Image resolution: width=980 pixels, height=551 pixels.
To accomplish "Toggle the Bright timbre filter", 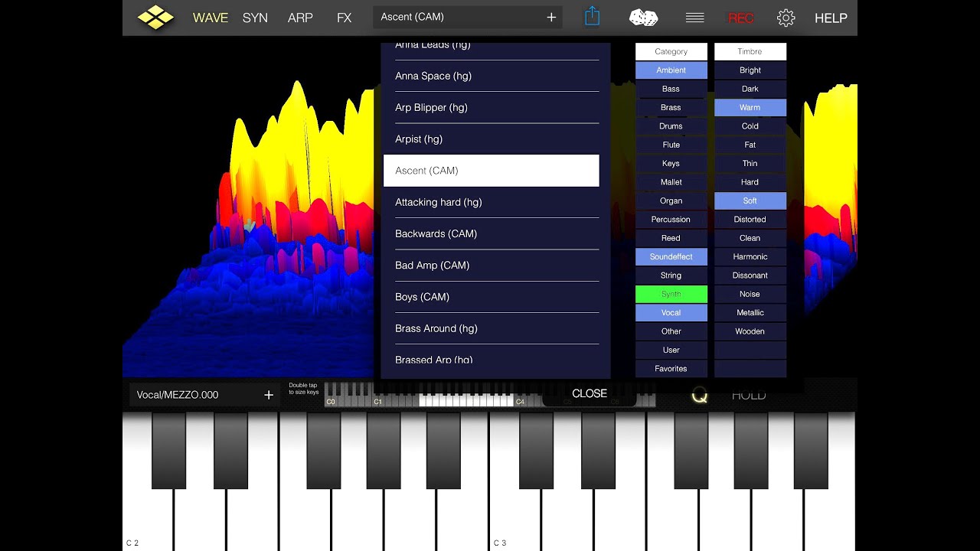I will pyautogui.click(x=750, y=70).
